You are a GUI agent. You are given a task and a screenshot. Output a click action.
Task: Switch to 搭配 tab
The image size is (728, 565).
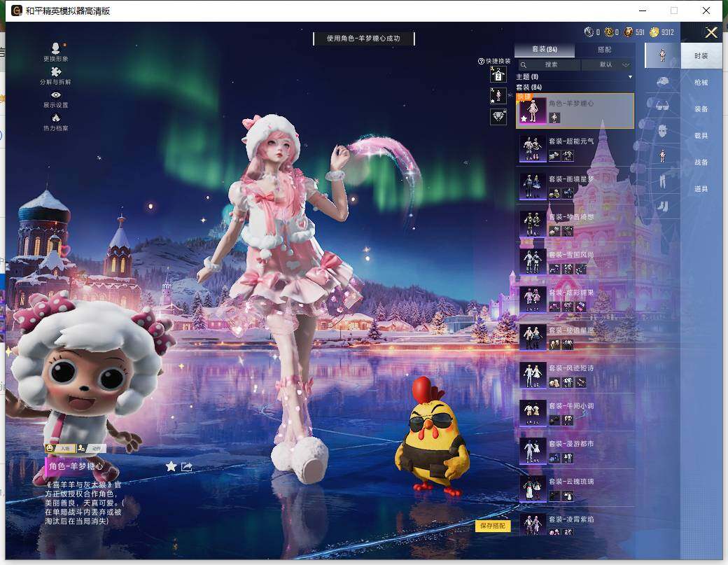coord(605,49)
